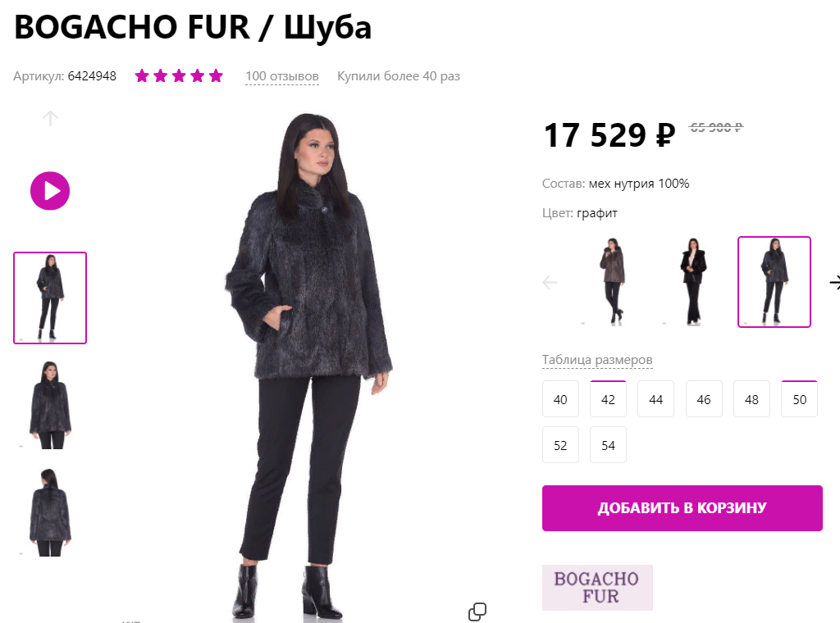Select size 40
Image resolution: width=840 pixels, height=623 pixels.
click(560, 399)
